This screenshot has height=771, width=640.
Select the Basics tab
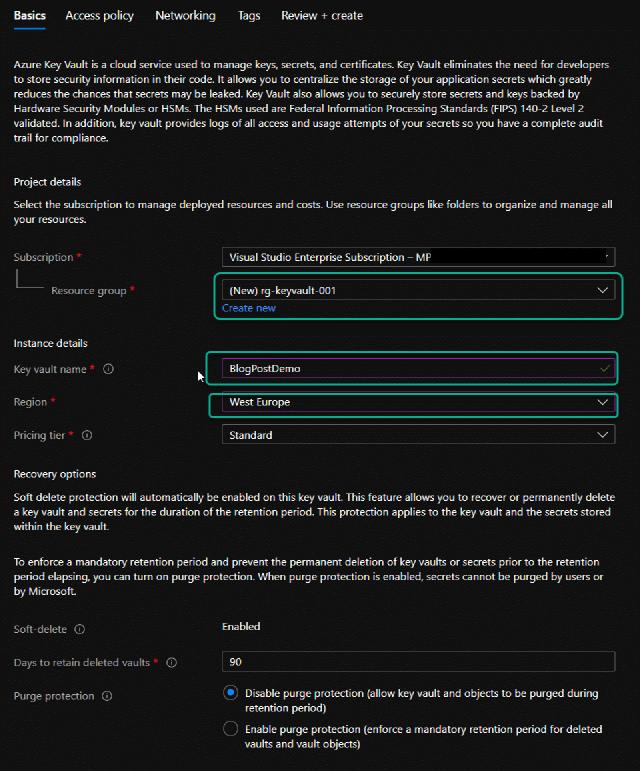(x=30, y=16)
